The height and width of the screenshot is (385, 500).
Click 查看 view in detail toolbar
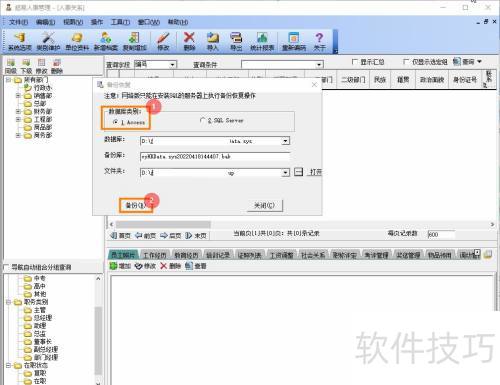pos(196,266)
